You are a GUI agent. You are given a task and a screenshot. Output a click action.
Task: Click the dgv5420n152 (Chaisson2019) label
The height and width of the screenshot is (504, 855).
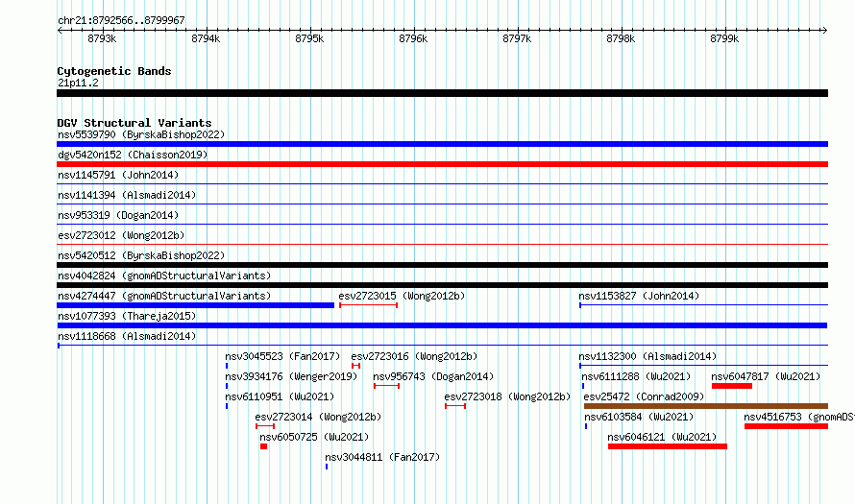pyautogui.click(x=133, y=155)
